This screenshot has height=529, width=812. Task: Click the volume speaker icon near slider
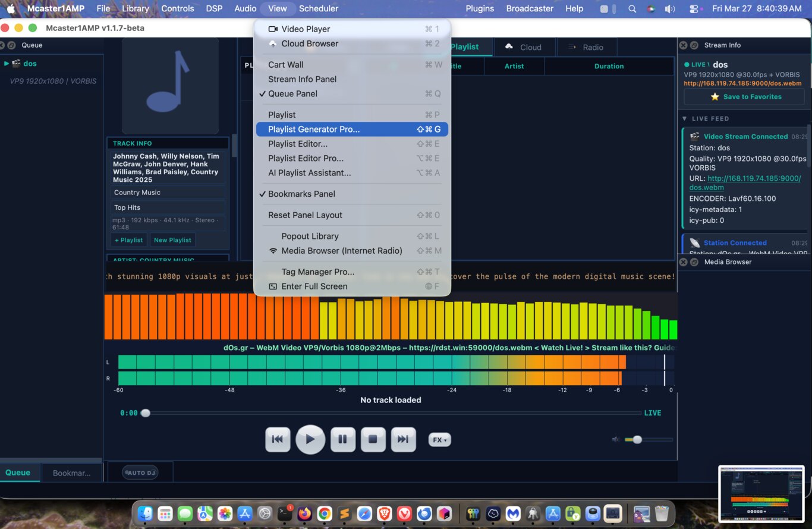pos(616,440)
